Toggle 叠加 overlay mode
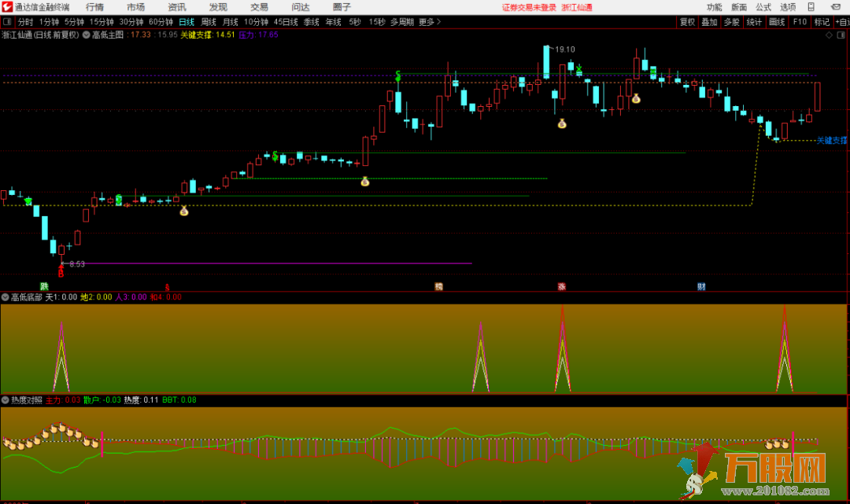 click(x=709, y=22)
